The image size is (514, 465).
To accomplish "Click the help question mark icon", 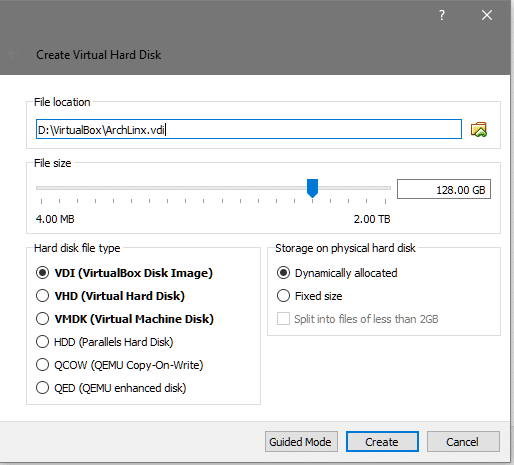I will click(x=442, y=15).
